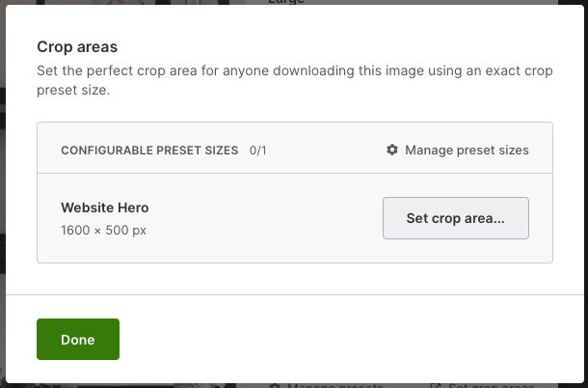The width and height of the screenshot is (588, 388).
Task: Click the Website Hero preset row
Action: [x=295, y=218]
